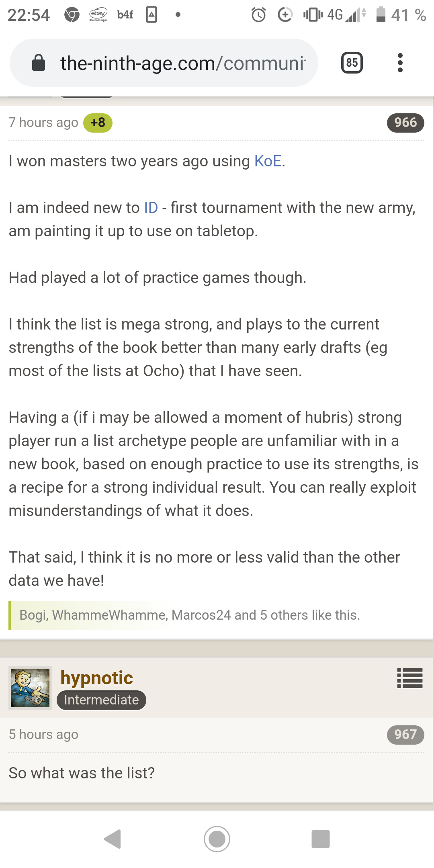434x868 pixels.
Task: Tap the battery status icon
Action: [381, 15]
